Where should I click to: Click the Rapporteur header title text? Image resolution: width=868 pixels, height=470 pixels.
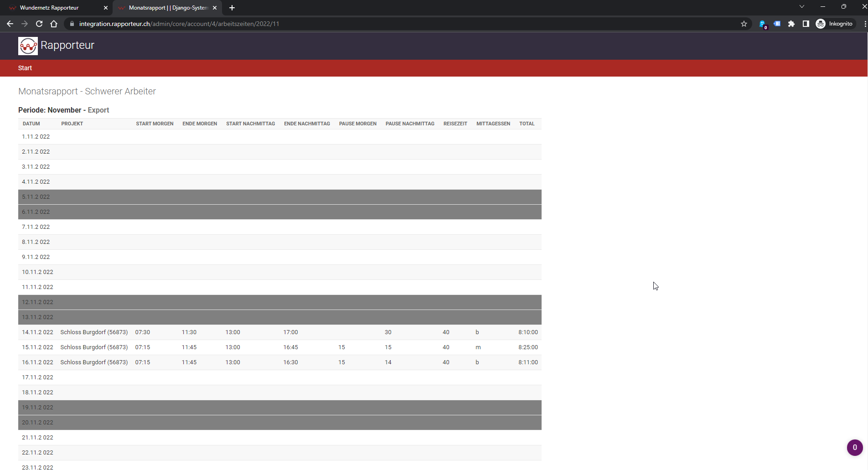click(67, 45)
